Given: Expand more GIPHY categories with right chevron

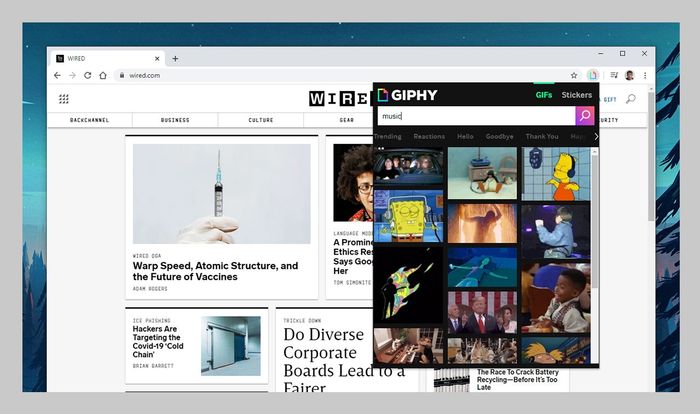Looking at the screenshot, I should pyautogui.click(x=596, y=136).
